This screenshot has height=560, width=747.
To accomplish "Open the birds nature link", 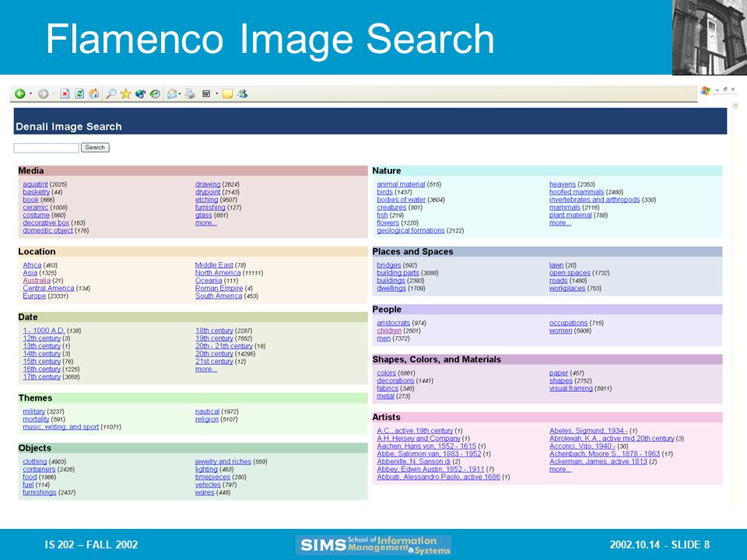I will click(384, 192).
